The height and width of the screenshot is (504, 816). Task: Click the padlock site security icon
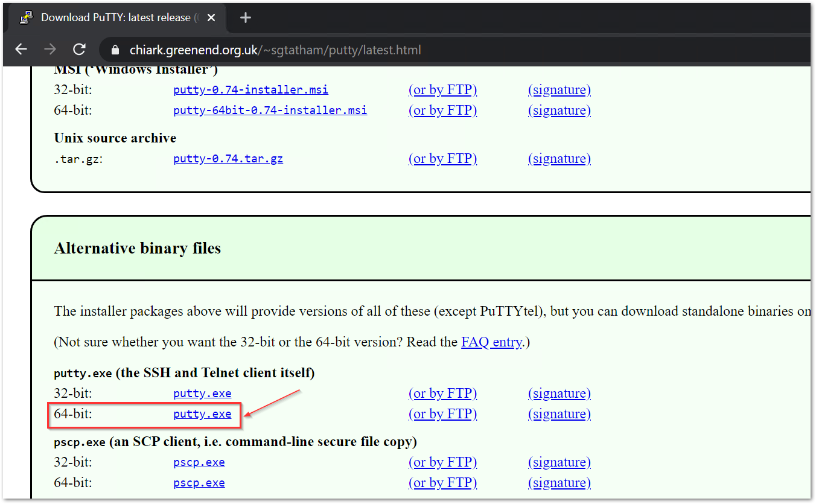coord(115,50)
